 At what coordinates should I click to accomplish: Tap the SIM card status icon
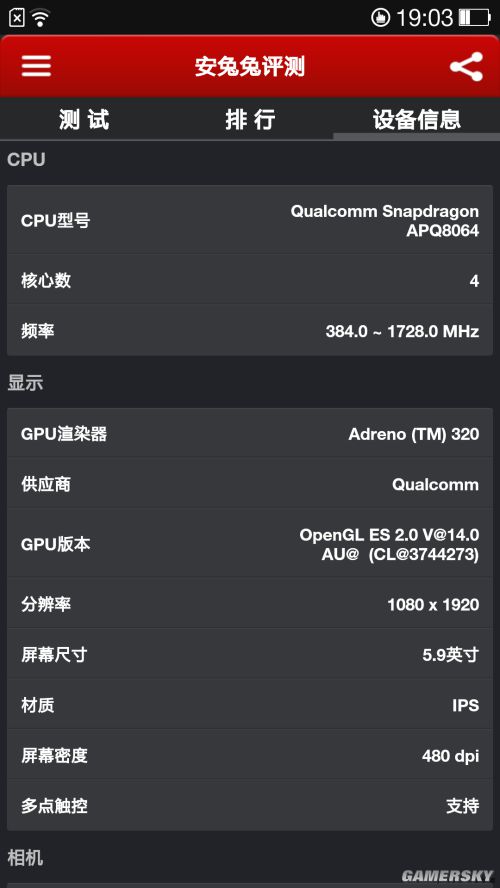[17, 18]
